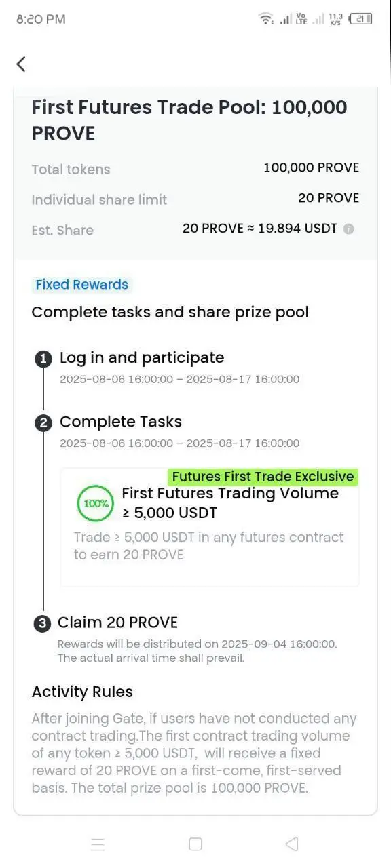
Task: Tap the Wi-Fi status icon
Action: 266,19
